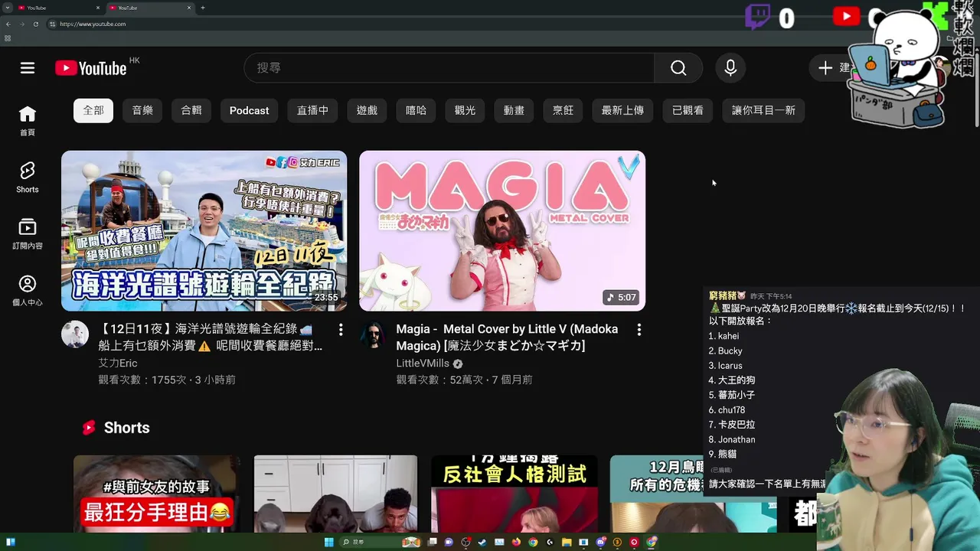Open the 首頁 home sidebar item

point(28,121)
